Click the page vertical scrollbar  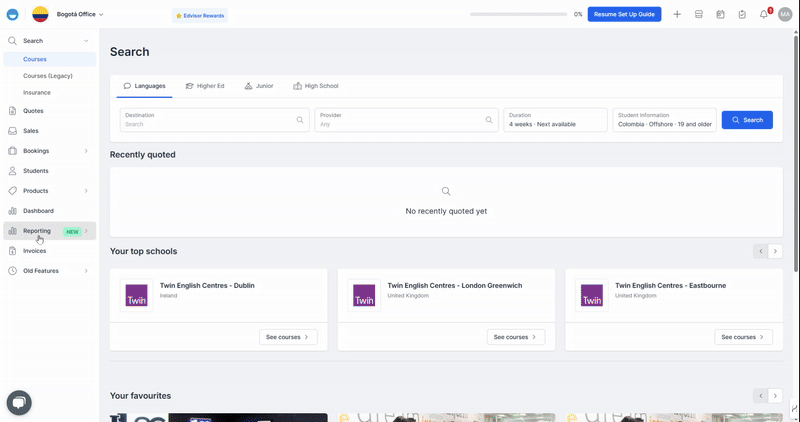(796, 153)
